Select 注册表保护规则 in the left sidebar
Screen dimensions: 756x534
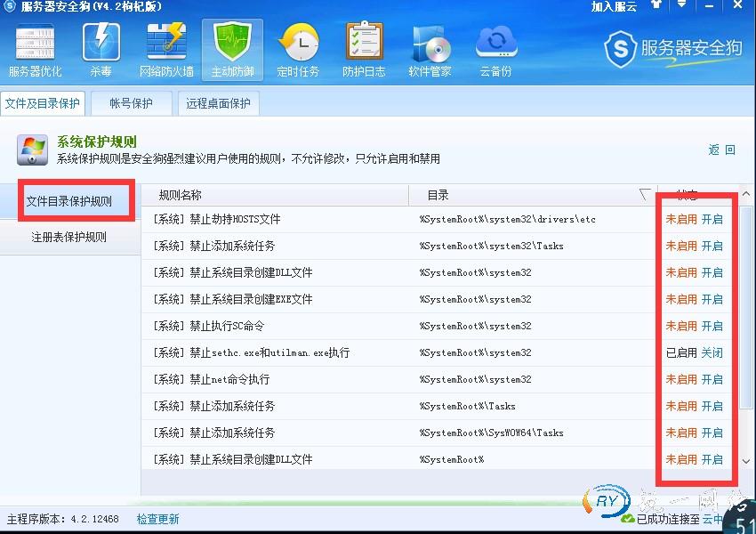tap(69, 238)
